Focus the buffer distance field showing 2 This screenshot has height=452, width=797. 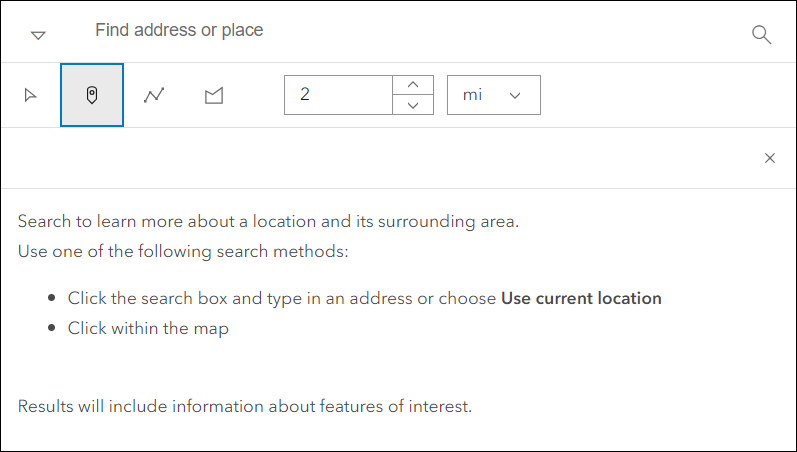coord(340,95)
